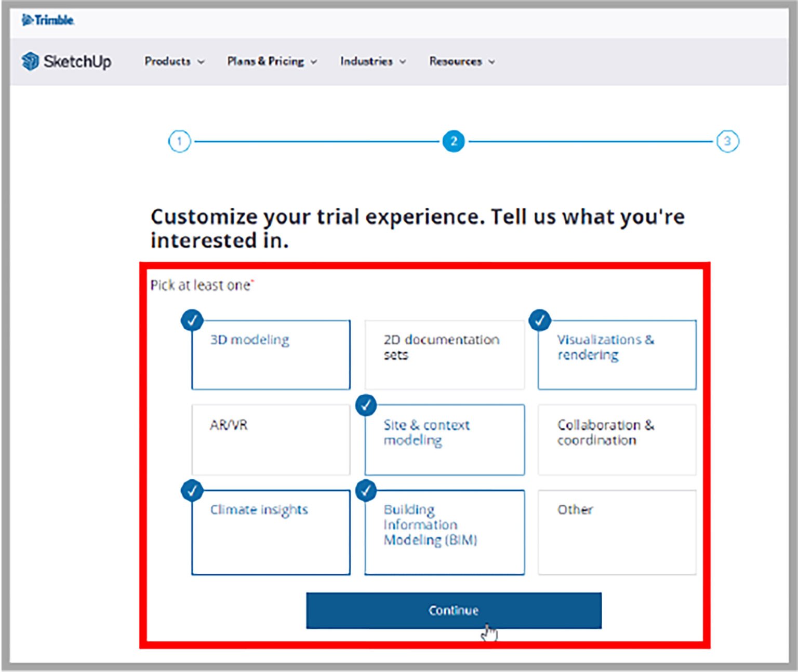The height and width of the screenshot is (672, 798).
Task: Click the Trimble logo at top
Action: click(x=48, y=20)
